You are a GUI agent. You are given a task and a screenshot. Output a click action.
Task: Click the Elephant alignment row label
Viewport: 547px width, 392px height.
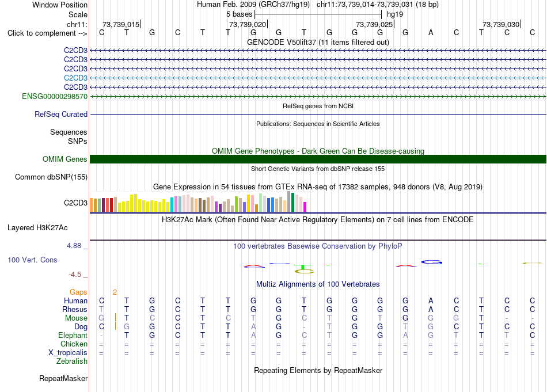pos(73,335)
